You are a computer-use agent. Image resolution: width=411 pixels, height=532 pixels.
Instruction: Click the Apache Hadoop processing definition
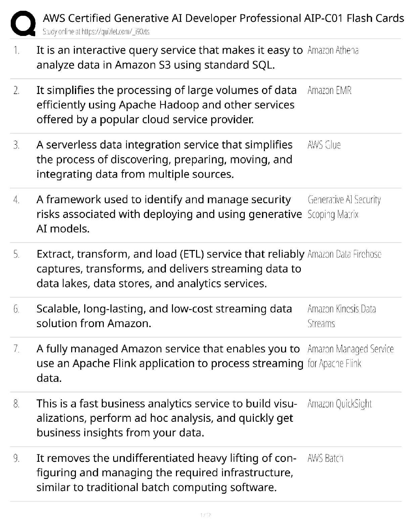(167, 105)
